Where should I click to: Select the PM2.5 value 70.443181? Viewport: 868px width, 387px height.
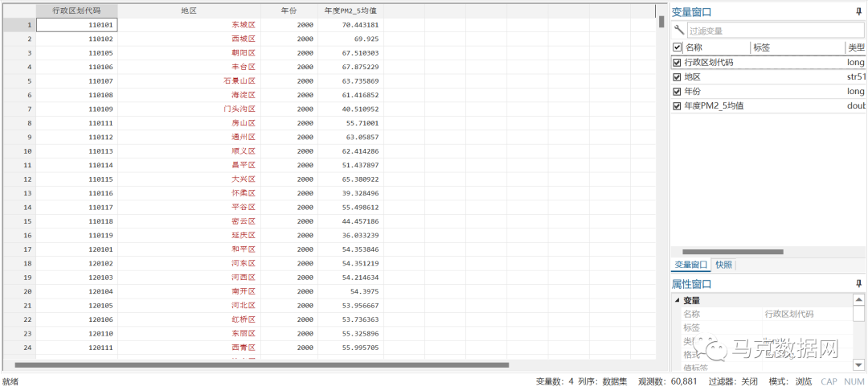point(351,25)
